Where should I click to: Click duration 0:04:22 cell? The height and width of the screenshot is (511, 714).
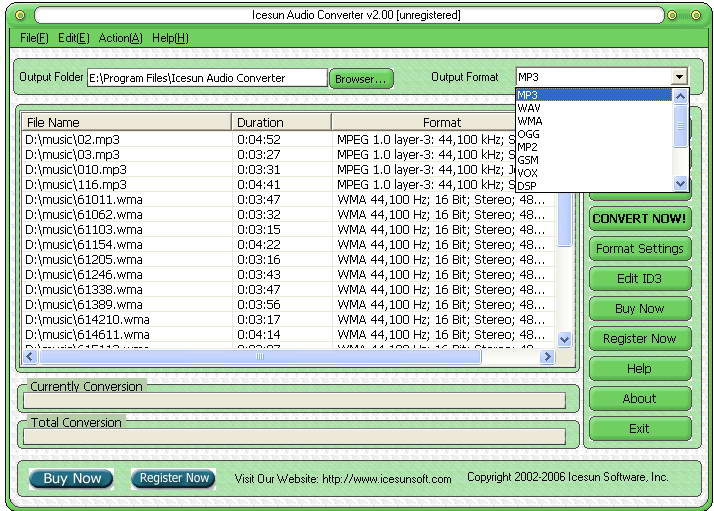259,245
